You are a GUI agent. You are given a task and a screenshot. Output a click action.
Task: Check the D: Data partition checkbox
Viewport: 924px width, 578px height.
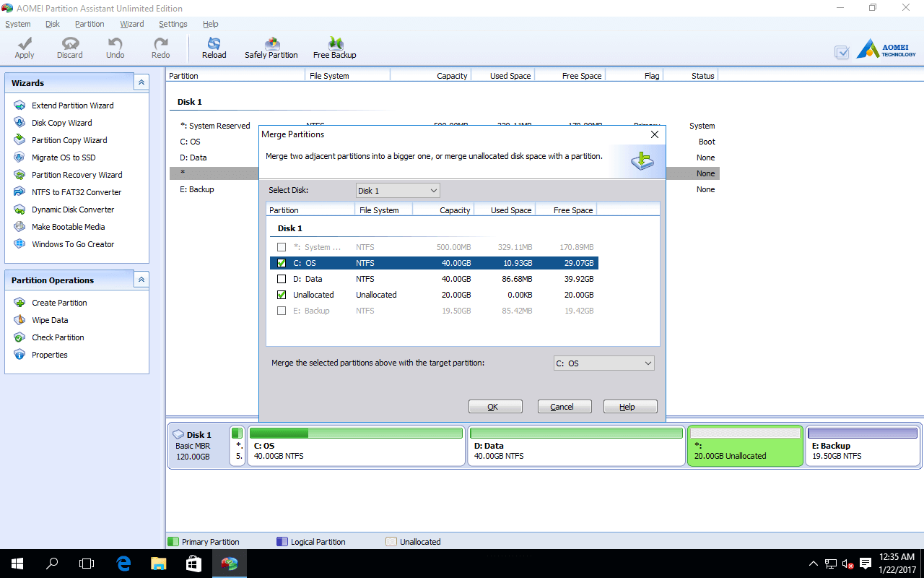coord(282,279)
